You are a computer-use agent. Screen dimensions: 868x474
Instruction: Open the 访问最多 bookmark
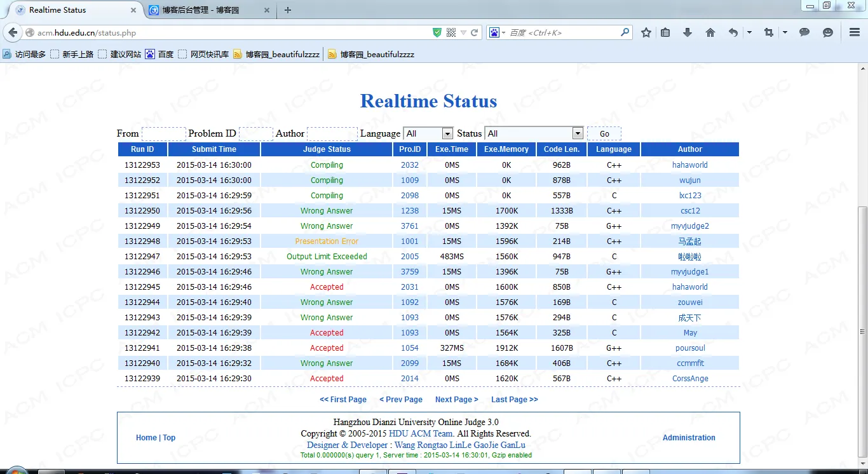25,55
